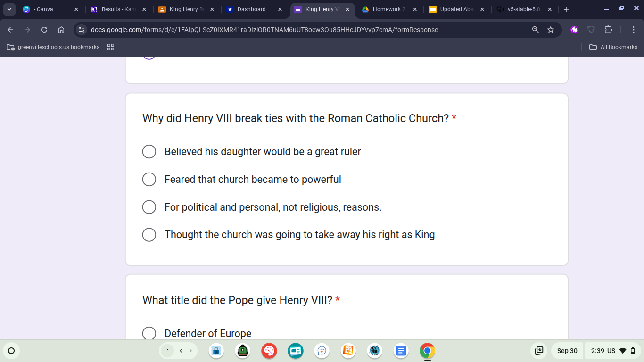644x362 pixels.
Task: Reload the Google Form page
Action: tap(44, 29)
